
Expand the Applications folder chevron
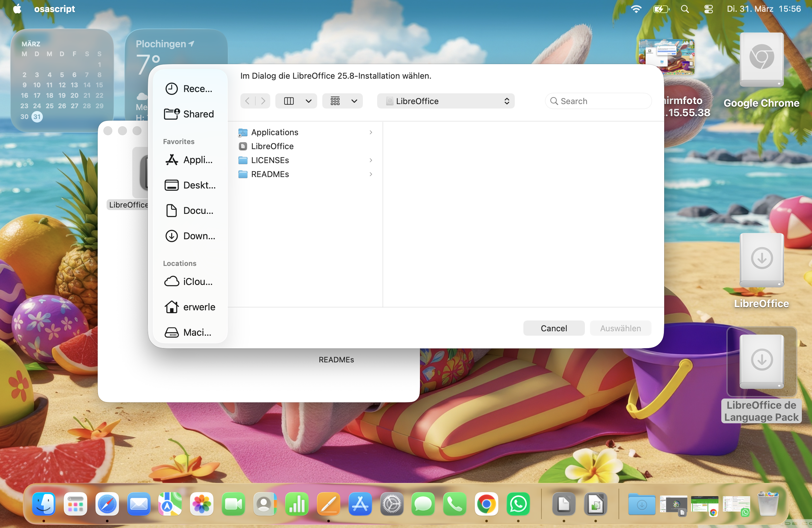coord(370,132)
